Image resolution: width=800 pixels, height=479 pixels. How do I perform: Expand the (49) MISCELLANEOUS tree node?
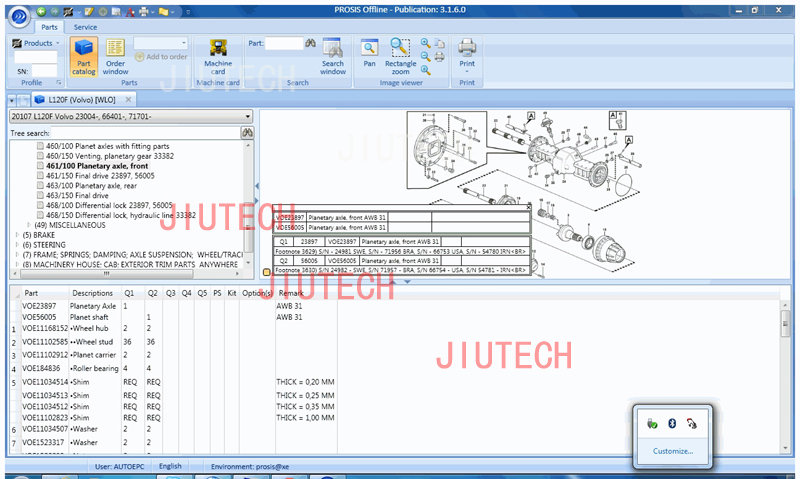coord(29,225)
